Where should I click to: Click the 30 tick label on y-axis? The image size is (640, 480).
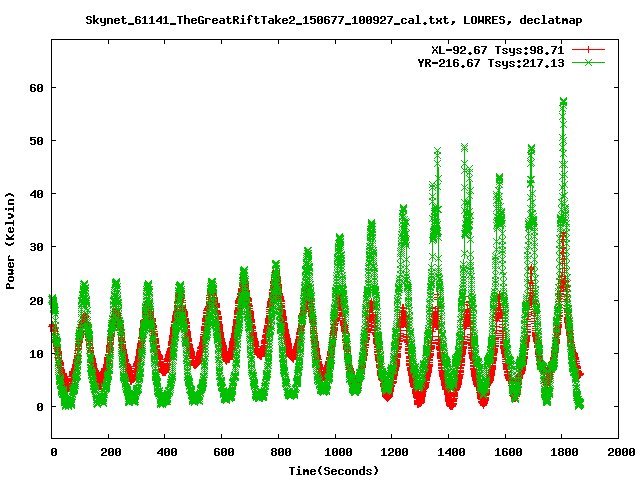[x=37, y=247]
